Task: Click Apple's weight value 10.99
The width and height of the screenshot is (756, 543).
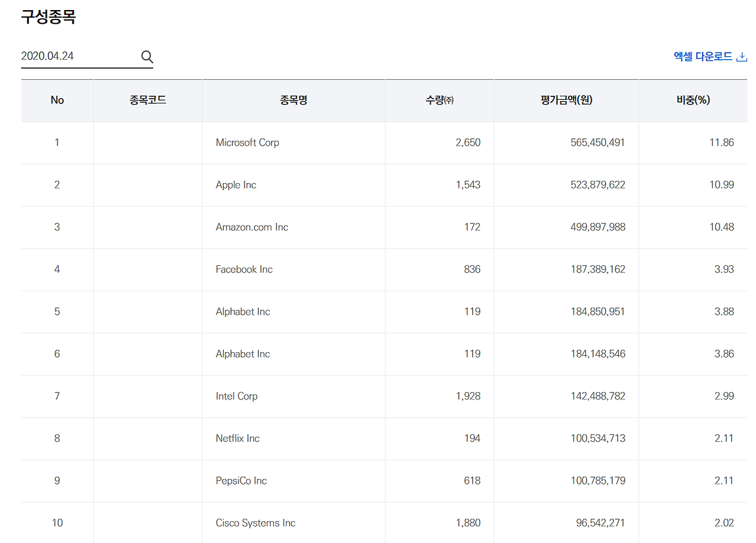Action: (x=722, y=185)
